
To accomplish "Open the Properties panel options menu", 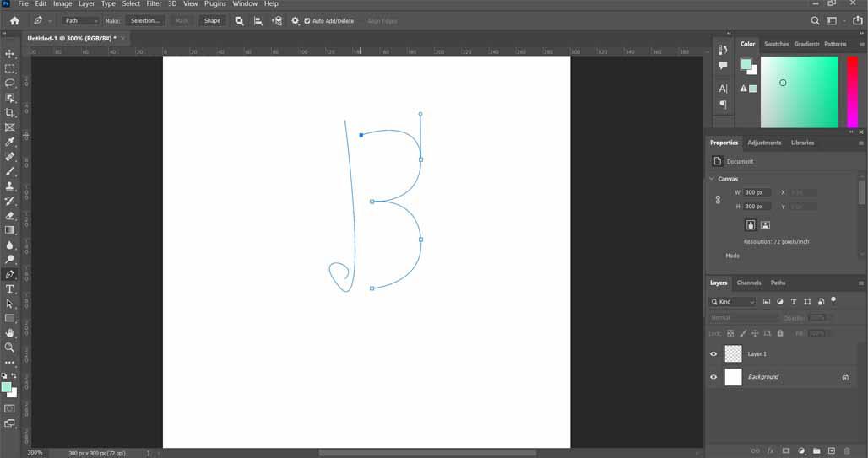I will pyautogui.click(x=861, y=143).
